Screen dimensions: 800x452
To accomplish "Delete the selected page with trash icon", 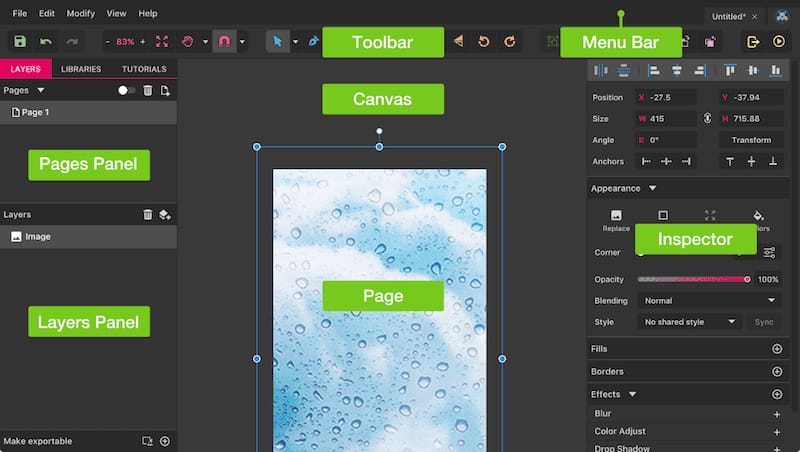I will tap(147, 90).
